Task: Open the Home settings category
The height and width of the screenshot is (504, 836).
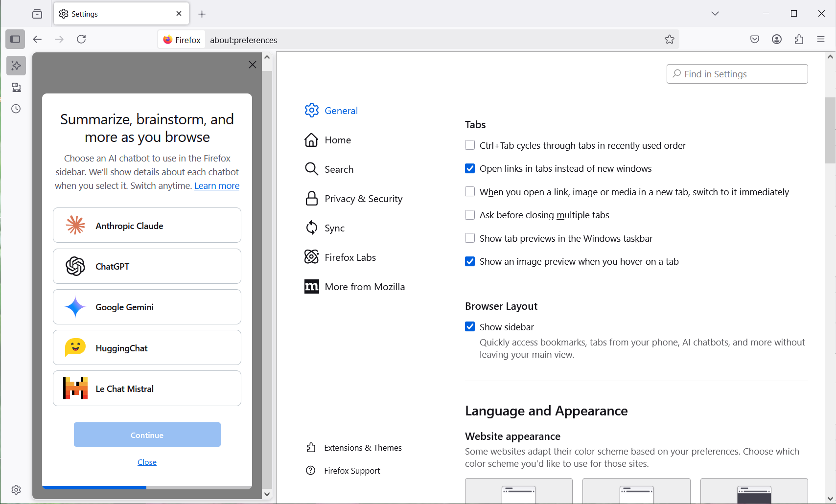Action: [x=328, y=140]
